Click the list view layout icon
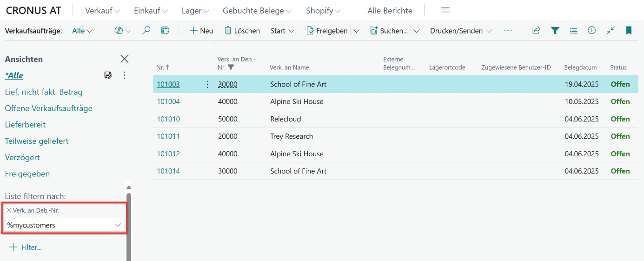Image resolution: width=644 pixels, height=261 pixels. click(x=573, y=31)
